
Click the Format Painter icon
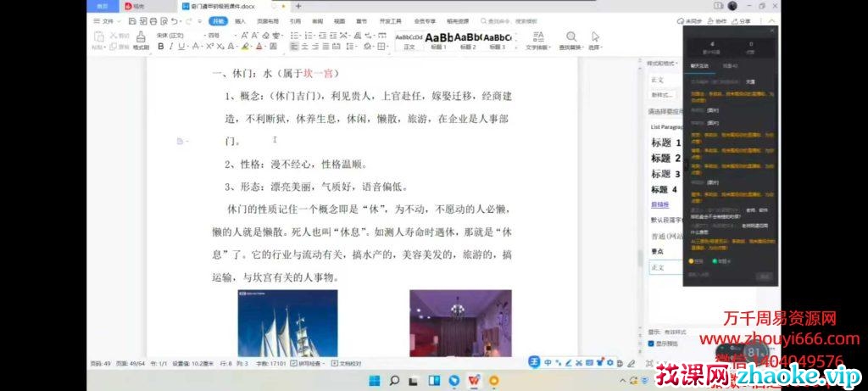[140, 38]
